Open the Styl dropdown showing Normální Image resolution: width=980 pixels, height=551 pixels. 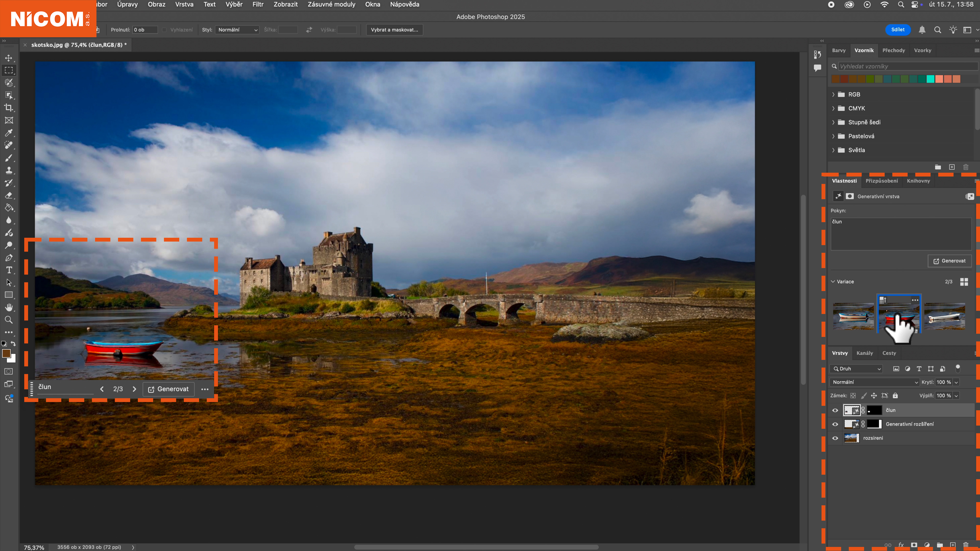tap(237, 30)
